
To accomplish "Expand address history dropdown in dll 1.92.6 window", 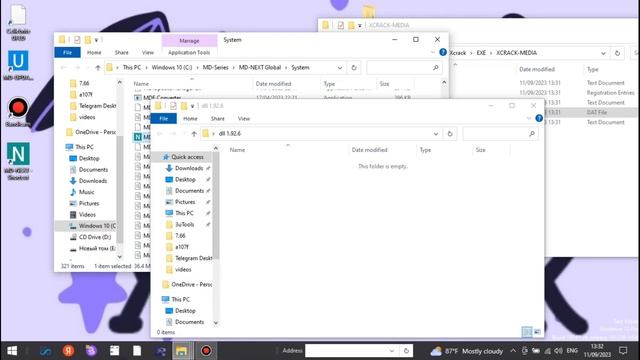I will (436, 134).
